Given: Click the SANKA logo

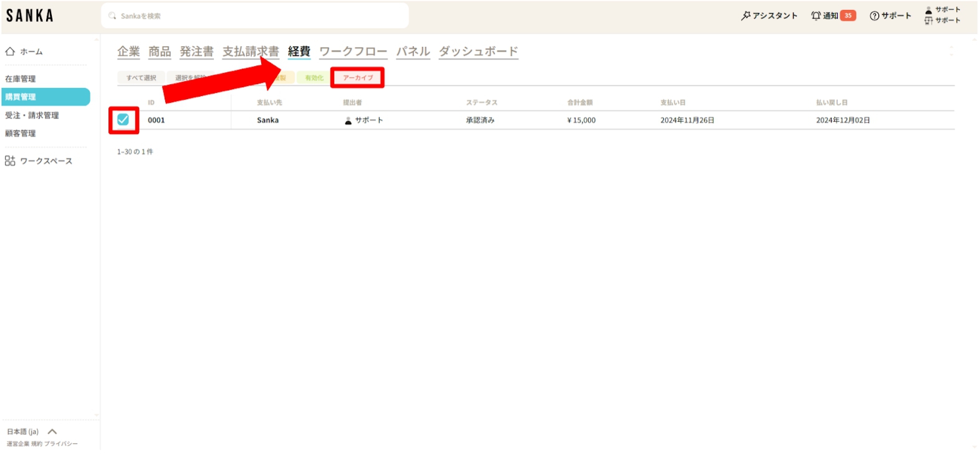Looking at the screenshot, I should pyautogui.click(x=29, y=16).
